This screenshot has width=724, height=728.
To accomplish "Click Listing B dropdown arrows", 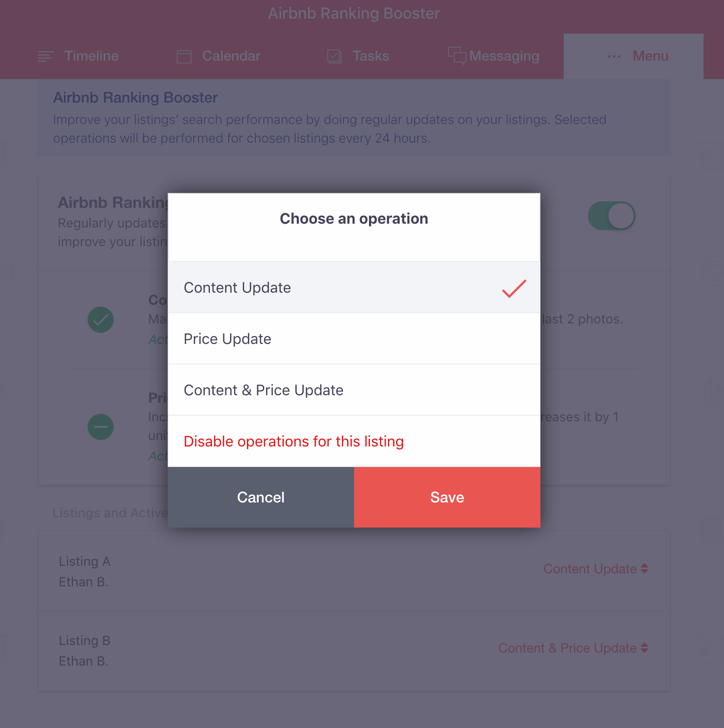I will coord(644,648).
